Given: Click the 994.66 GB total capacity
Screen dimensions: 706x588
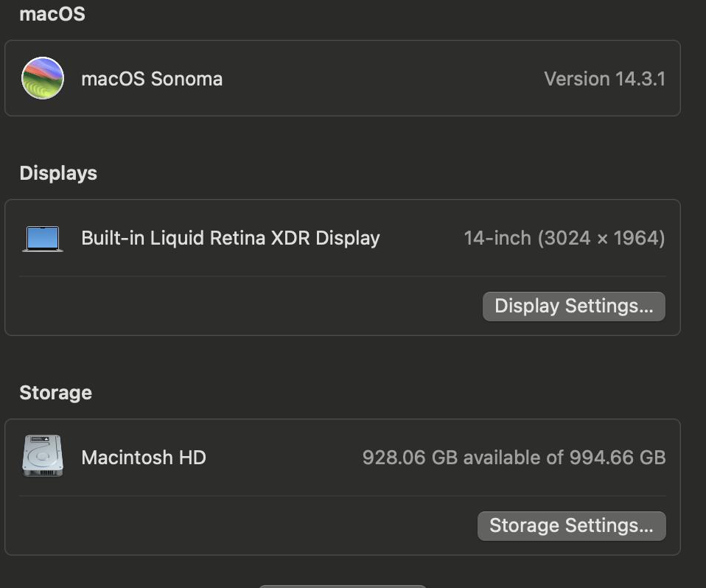Looking at the screenshot, I should pos(618,458).
